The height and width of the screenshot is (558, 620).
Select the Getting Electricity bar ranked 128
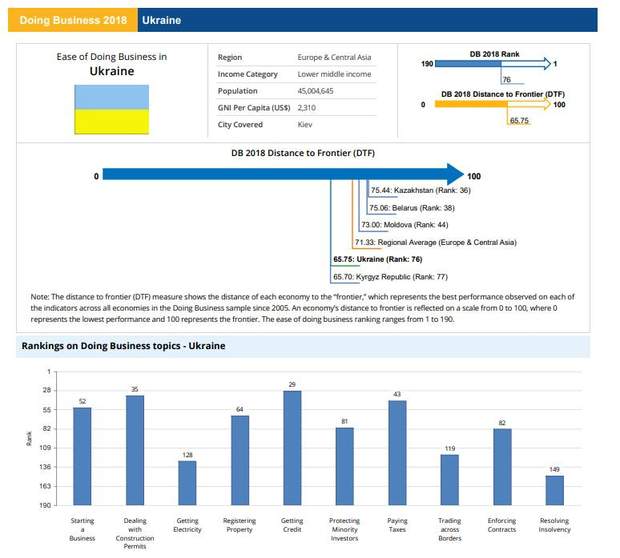[x=187, y=482]
